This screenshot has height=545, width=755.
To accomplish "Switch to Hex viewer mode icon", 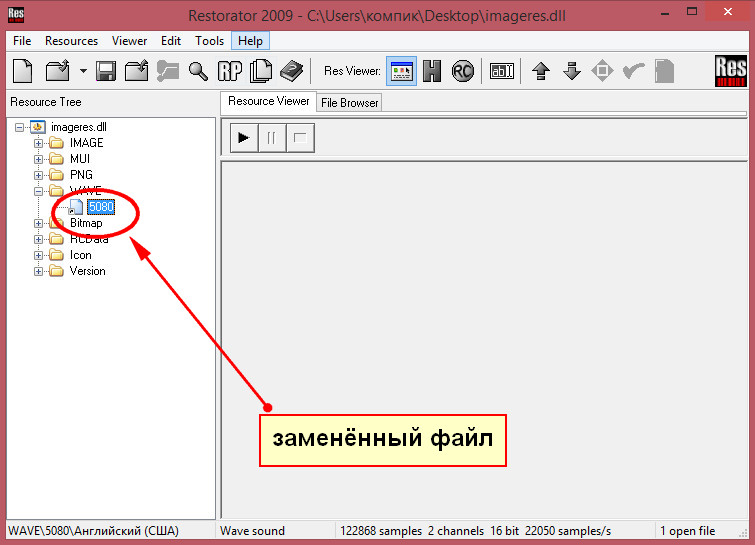I will (x=432, y=71).
